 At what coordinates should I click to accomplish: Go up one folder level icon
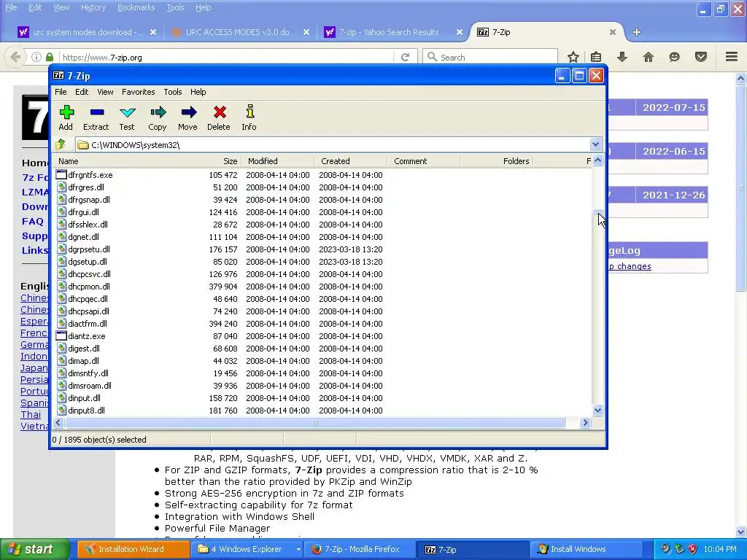click(61, 144)
